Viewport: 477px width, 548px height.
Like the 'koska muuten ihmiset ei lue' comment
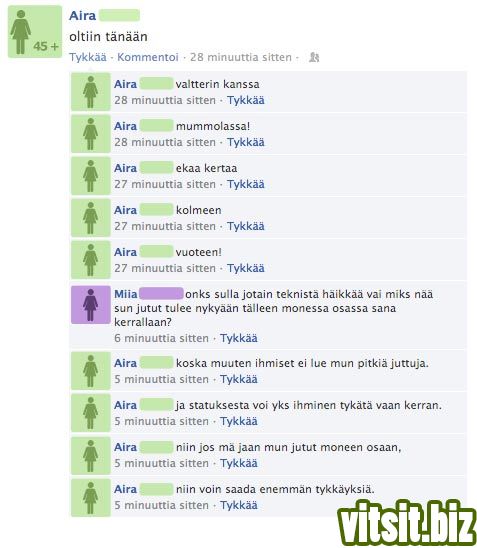[x=239, y=379]
